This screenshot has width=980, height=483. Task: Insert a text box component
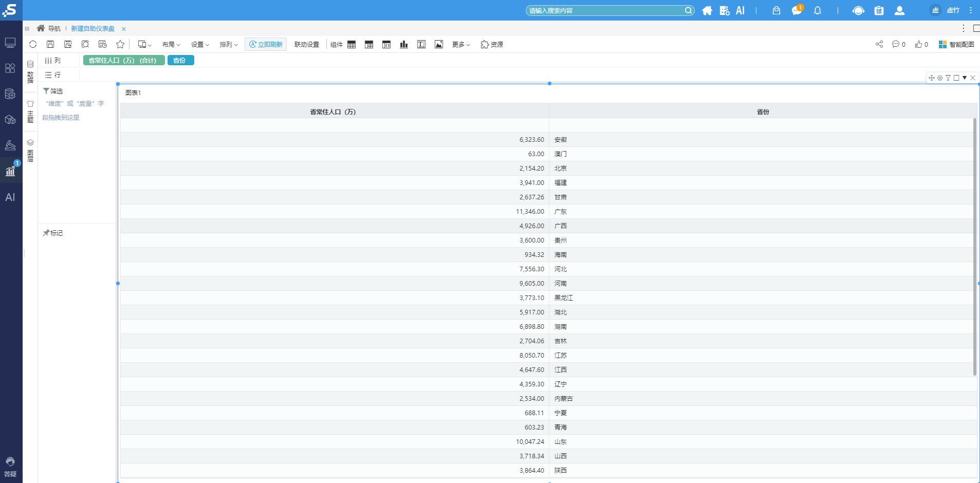coord(421,45)
